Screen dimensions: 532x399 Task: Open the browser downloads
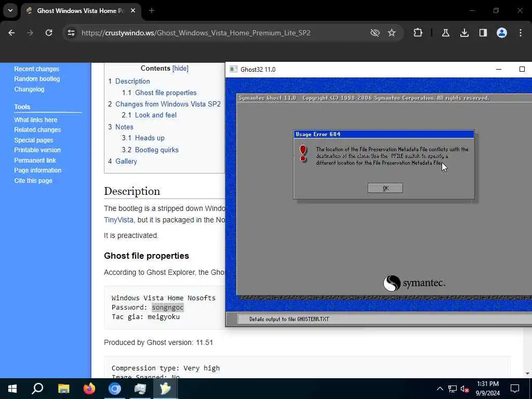[464, 33]
